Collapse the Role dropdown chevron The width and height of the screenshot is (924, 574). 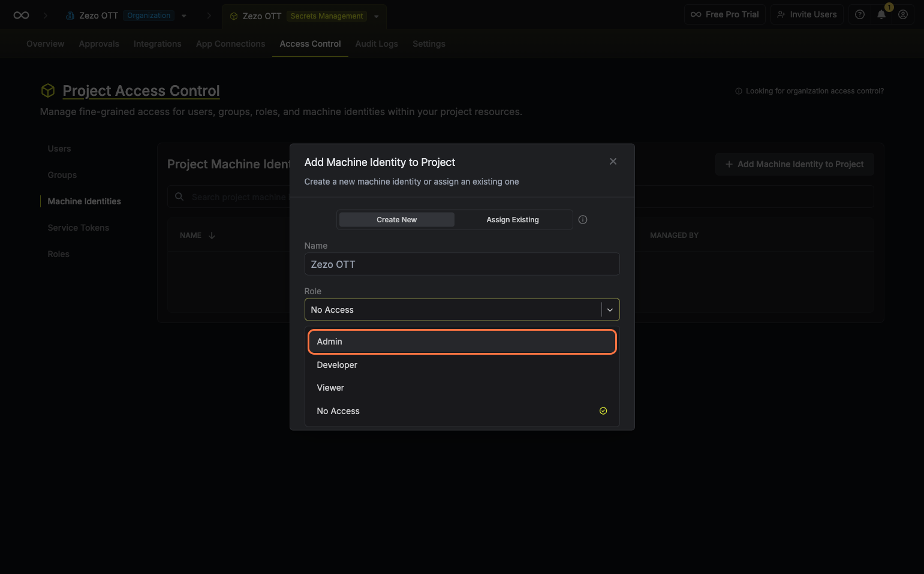[610, 310]
